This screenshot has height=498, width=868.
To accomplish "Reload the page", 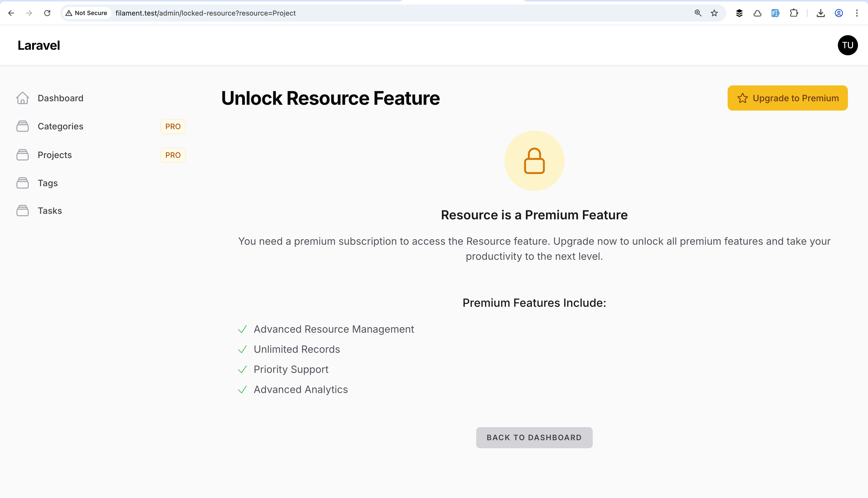I will [x=47, y=13].
